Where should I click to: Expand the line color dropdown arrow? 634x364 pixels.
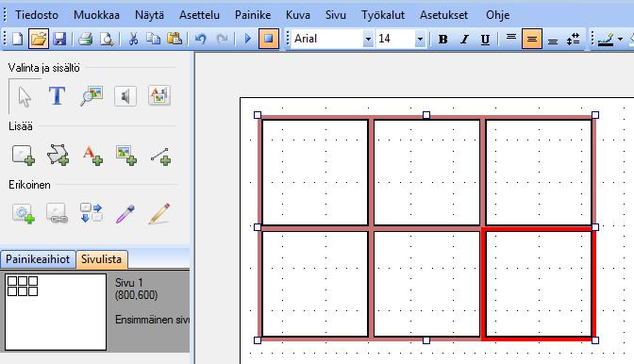click(x=620, y=40)
